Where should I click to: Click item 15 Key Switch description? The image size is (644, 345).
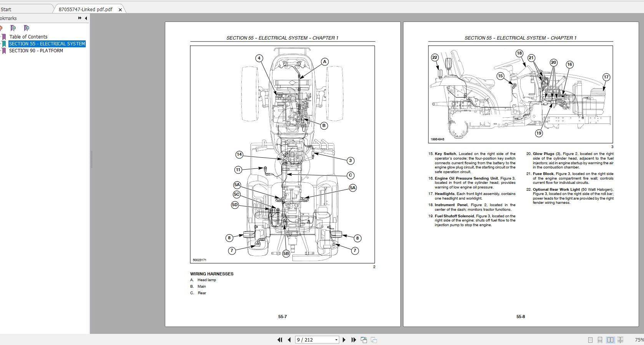coord(472,163)
